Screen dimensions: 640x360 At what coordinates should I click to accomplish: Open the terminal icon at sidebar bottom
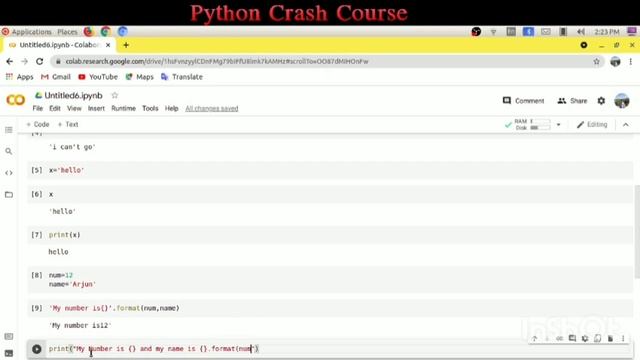coord(9,353)
